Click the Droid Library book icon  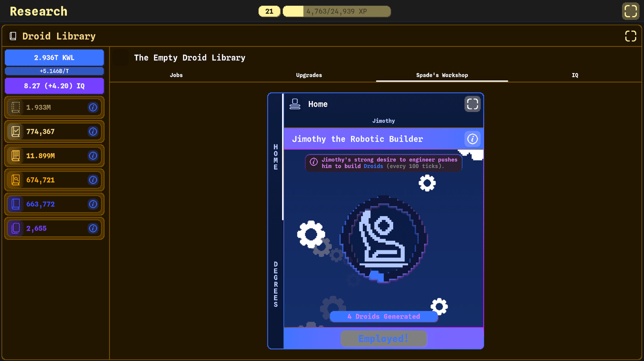tap(13, 36)
